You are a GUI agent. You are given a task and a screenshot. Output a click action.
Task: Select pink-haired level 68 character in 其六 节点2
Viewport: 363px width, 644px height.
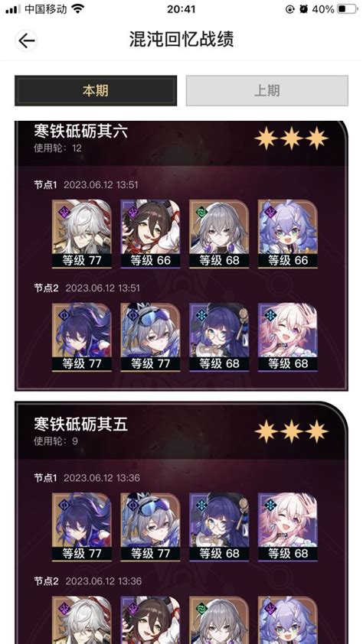click(288, 337)
